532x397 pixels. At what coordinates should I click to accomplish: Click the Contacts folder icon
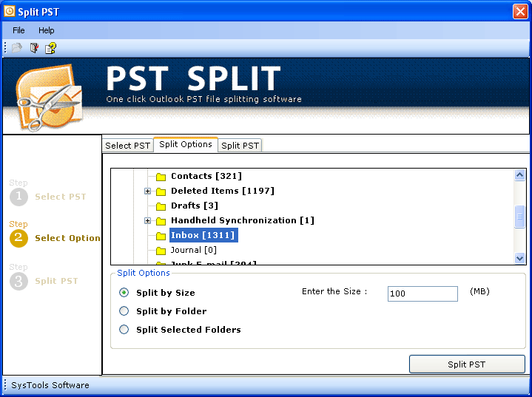pyautogui.click(x=161, y=177)
